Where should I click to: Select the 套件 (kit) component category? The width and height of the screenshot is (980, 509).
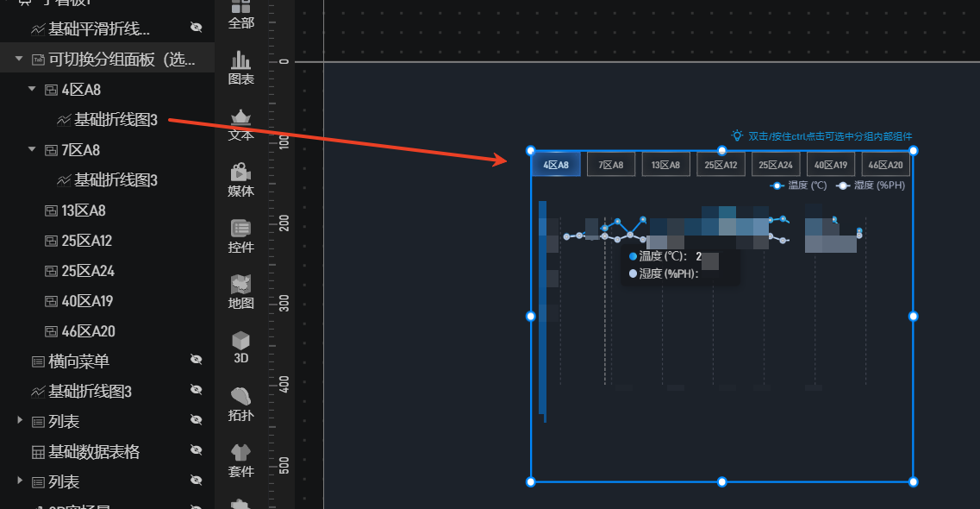(x=240, y=461)
